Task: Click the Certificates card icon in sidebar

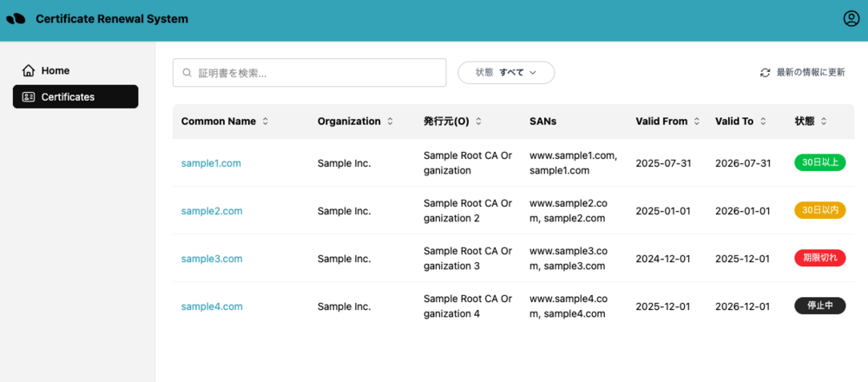Action: 29,97
